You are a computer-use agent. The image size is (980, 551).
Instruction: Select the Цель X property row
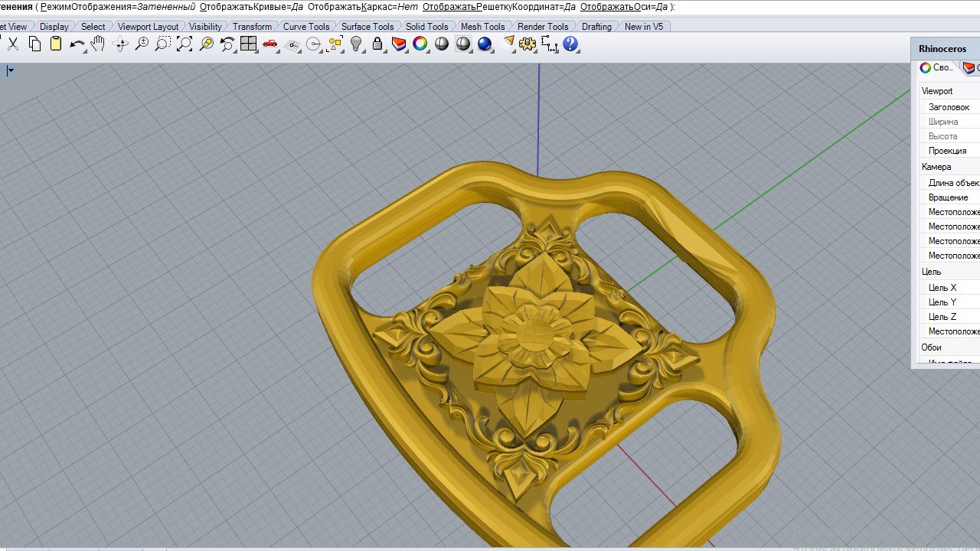point(942,288)
